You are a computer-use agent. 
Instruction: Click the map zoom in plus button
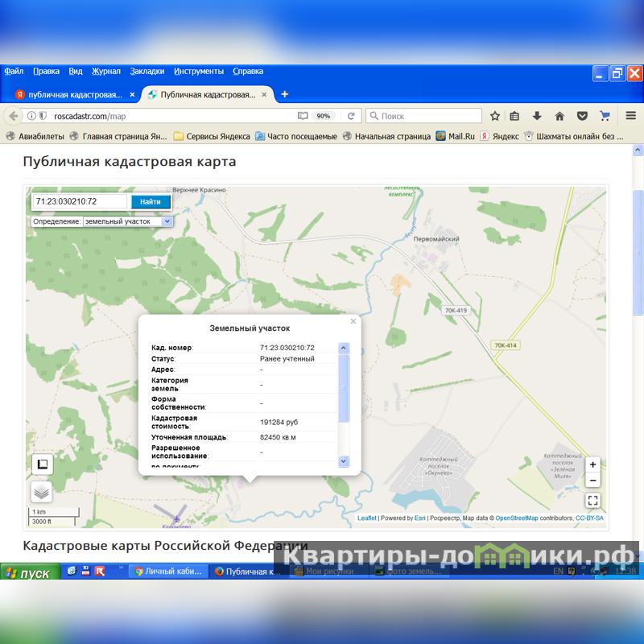pyautogui.click(x=592, y=464)
